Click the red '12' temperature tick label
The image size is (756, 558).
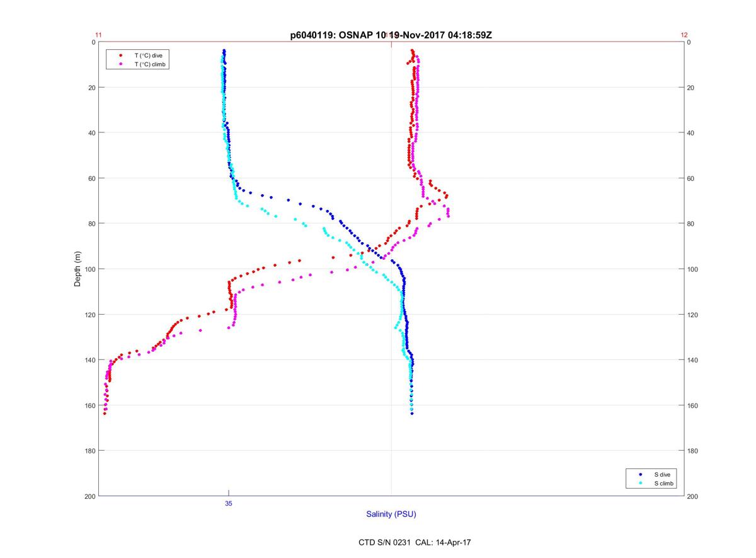684,35
